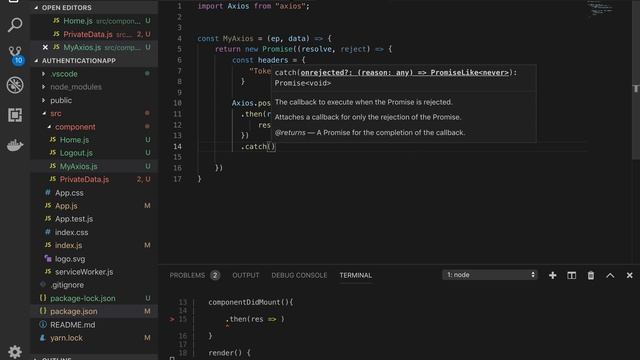Open the Docker view icon
This screenshot has width=640, height=360.
pyautogui.click(x=15, y=145)
